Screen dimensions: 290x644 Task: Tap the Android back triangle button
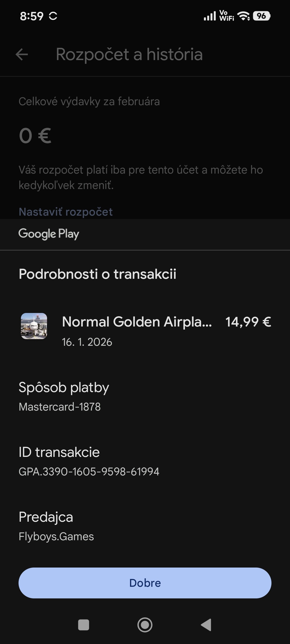pos(206,625)
